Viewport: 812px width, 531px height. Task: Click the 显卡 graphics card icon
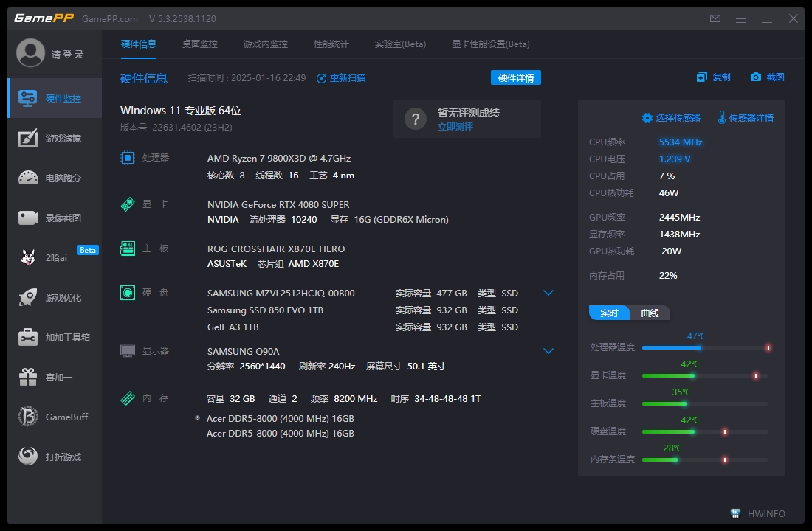pos(128,204)
